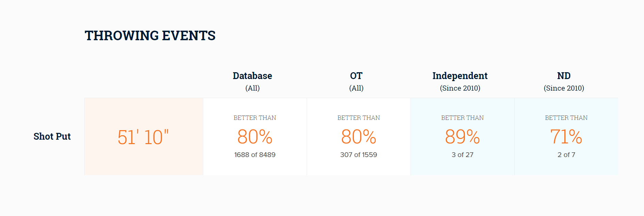Click the 80% OT percentile value

tap(359, 137)
